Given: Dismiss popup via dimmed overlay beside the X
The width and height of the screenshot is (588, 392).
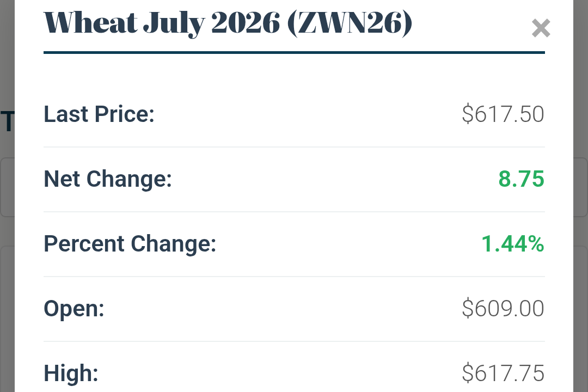Looking at the screenshot, I should pyautogui.click(x=580, y=28).
